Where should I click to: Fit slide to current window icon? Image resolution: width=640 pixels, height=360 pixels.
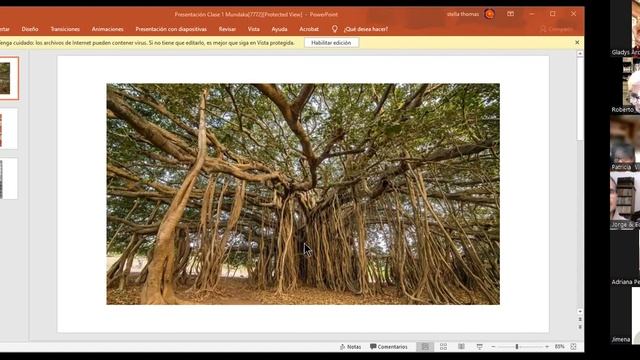click(573, 347)
